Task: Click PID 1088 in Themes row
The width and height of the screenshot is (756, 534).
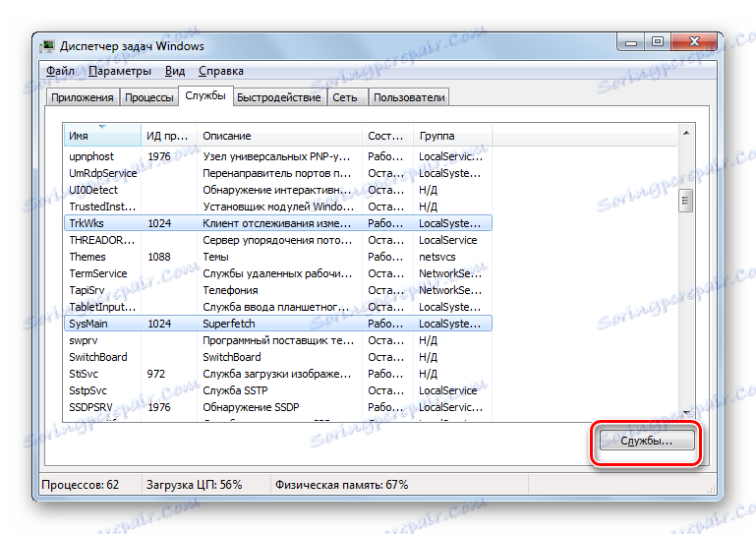Action: 159,257
